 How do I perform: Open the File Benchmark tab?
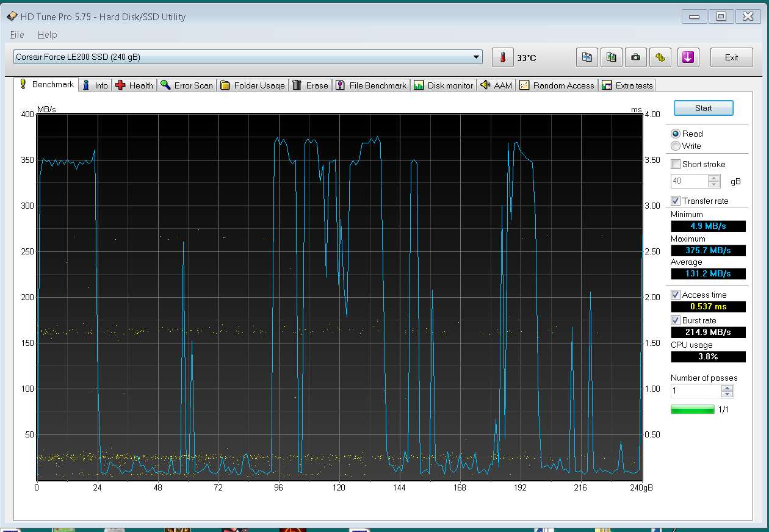[x=371, y=85]
